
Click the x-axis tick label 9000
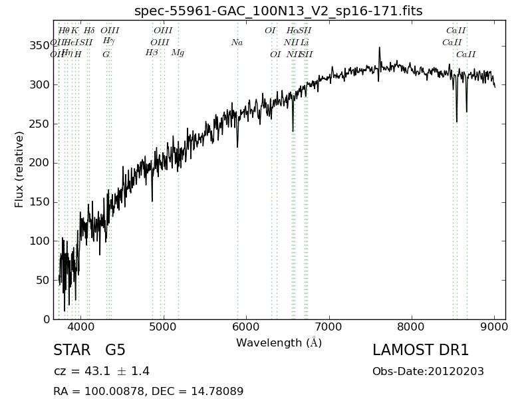point(495,327)
